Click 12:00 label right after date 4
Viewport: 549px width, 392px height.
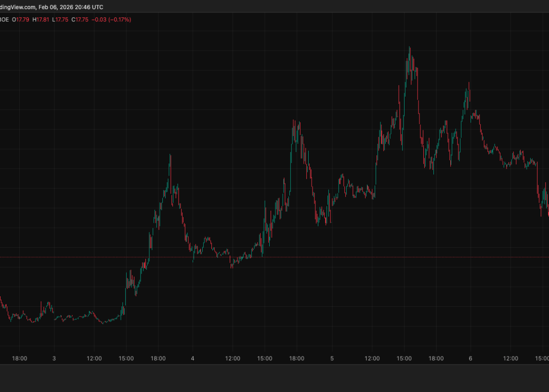[233, 358]
